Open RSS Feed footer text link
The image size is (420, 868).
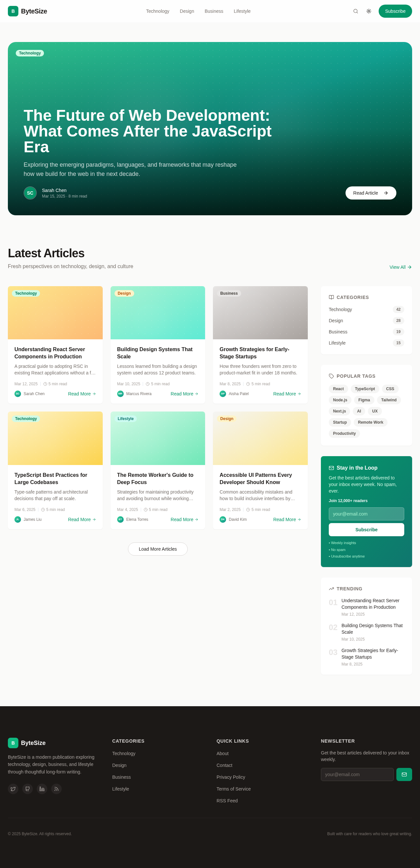(227, 801)
